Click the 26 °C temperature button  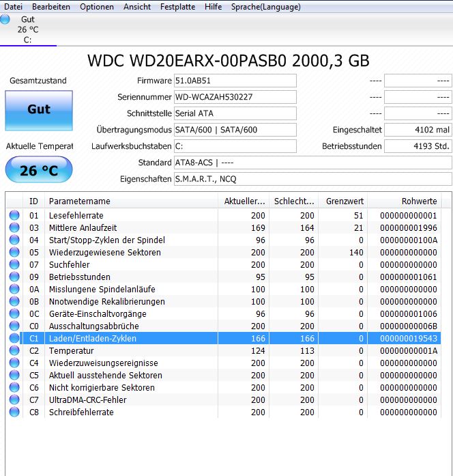(x=39, y=169)
